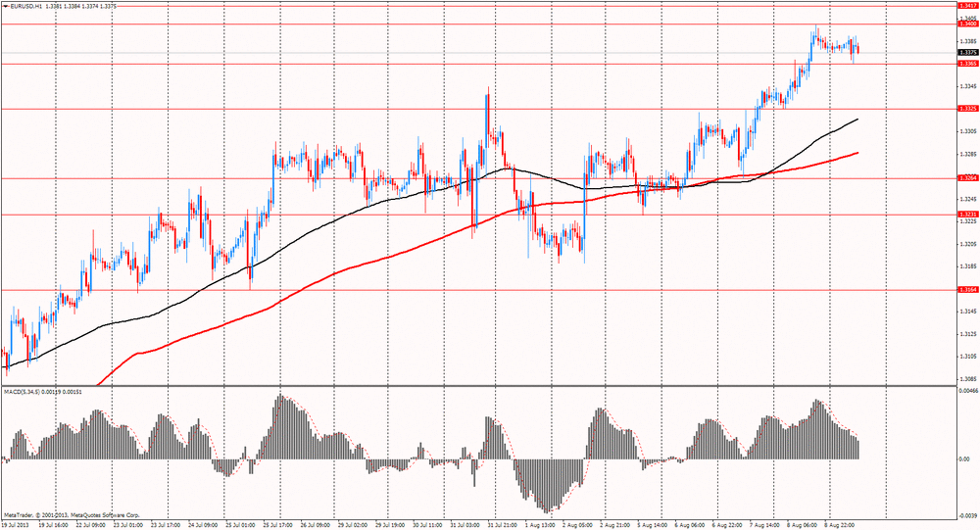Click the 8 Aug 22:00 time label
980x530 pixels.
(x=841, y=526)
